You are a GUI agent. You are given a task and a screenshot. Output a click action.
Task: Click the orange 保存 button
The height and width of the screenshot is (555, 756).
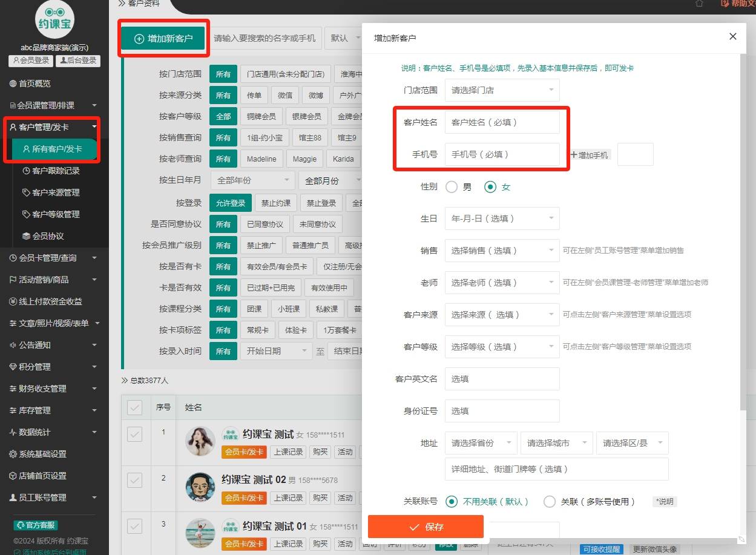click(426, 527)
